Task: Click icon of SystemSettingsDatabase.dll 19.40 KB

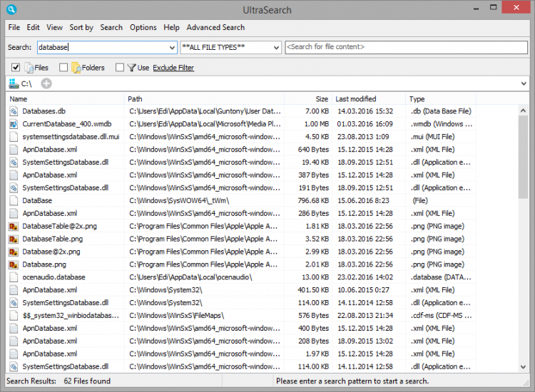Action: (x=14, y=163)
